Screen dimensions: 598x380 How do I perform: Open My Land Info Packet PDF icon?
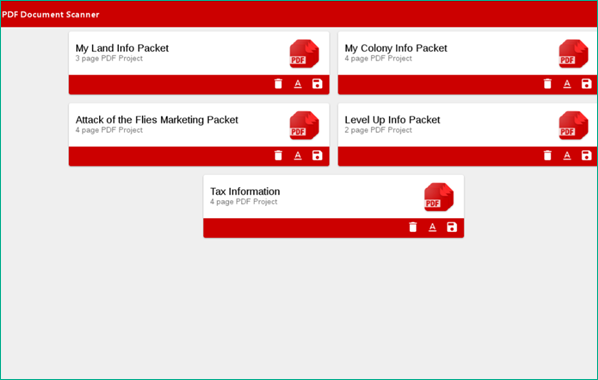pos(304,54)
